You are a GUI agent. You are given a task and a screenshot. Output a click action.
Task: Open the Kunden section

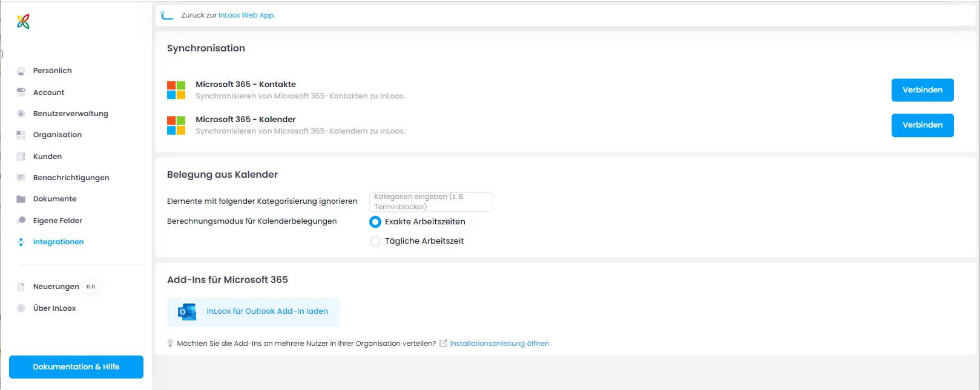[x=47, y=157]
